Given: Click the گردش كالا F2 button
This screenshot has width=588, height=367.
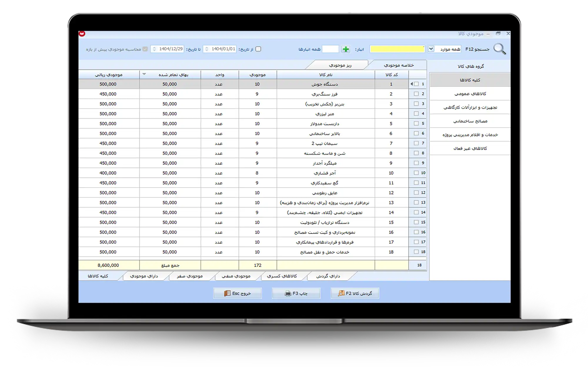Looking at the screenshot, I should [x=355, y=293].
